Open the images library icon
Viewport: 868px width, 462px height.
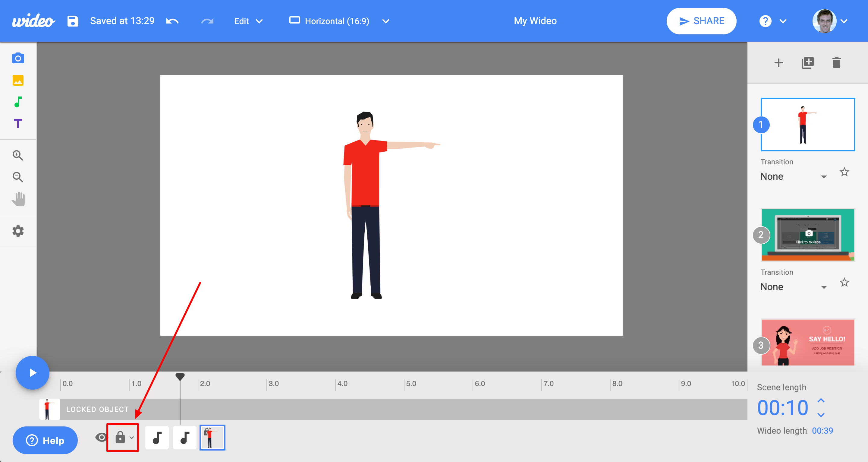tap(18, 80)
